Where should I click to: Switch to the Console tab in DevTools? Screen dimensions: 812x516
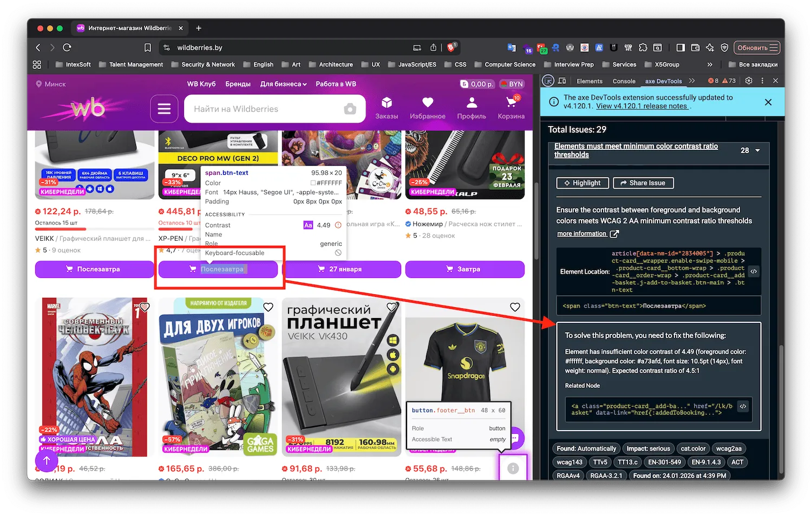624,81
